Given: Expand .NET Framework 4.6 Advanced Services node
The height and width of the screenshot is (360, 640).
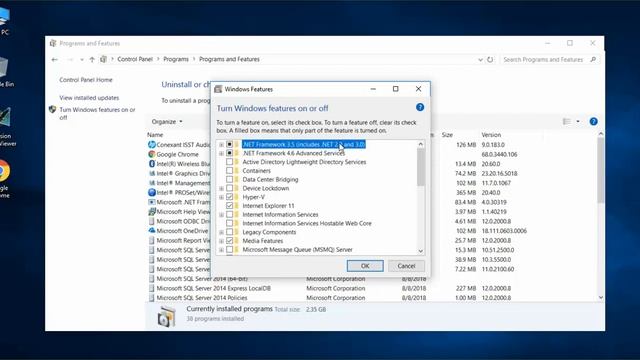Looking at the screenshot, I should pyautogui.click(x=221, y=153).
